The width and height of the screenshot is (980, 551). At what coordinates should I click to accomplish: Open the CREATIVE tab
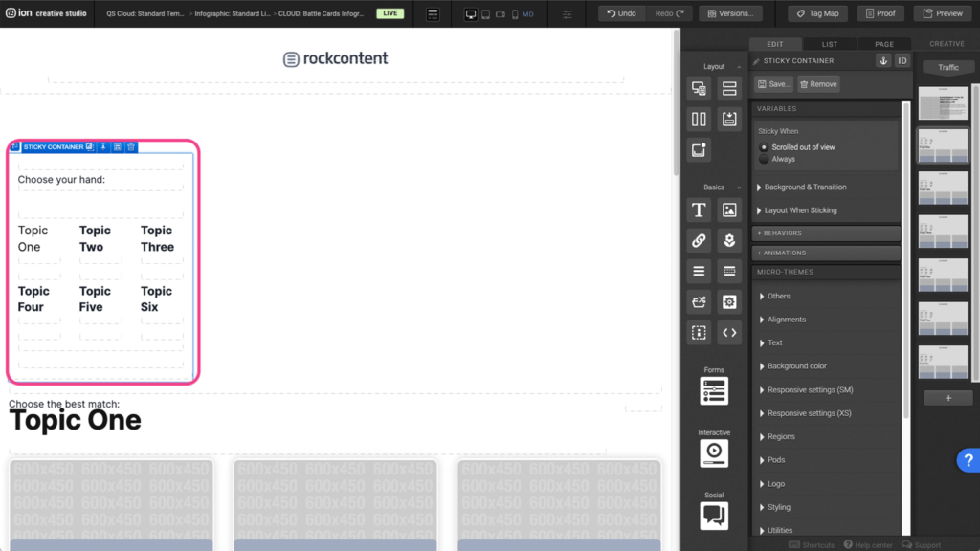947,44
